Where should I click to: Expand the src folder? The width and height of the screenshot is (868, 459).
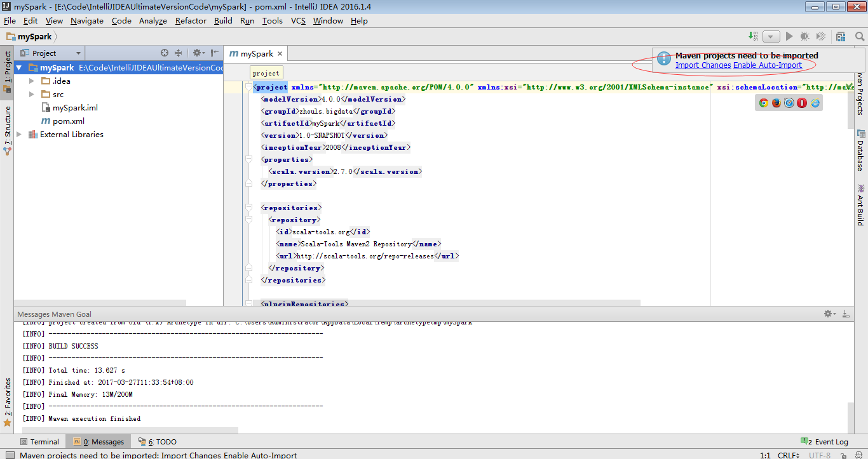click(32, 94)
